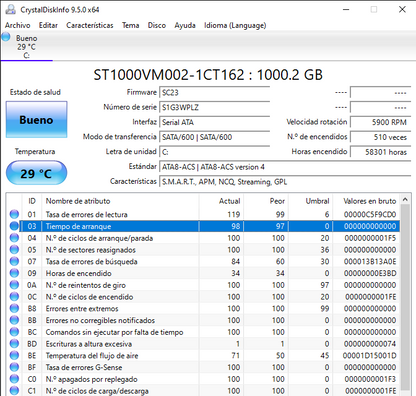Minimize the CrystalDiskInfo window
This screenshot has width=416, height=396.
point(346,9)
